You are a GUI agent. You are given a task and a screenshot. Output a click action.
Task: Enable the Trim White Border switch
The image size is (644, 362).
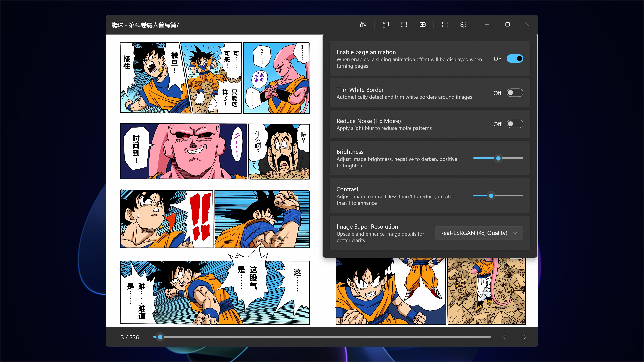(x=515, y=93)
